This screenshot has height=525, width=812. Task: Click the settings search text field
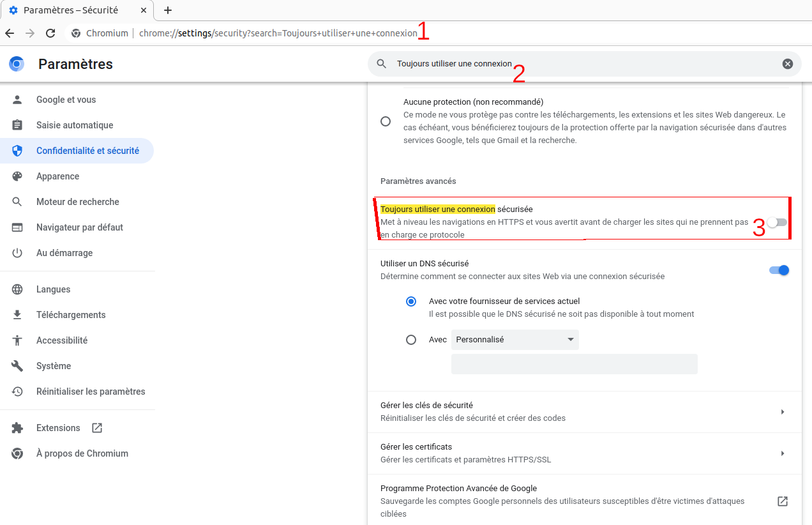[575, 64]
